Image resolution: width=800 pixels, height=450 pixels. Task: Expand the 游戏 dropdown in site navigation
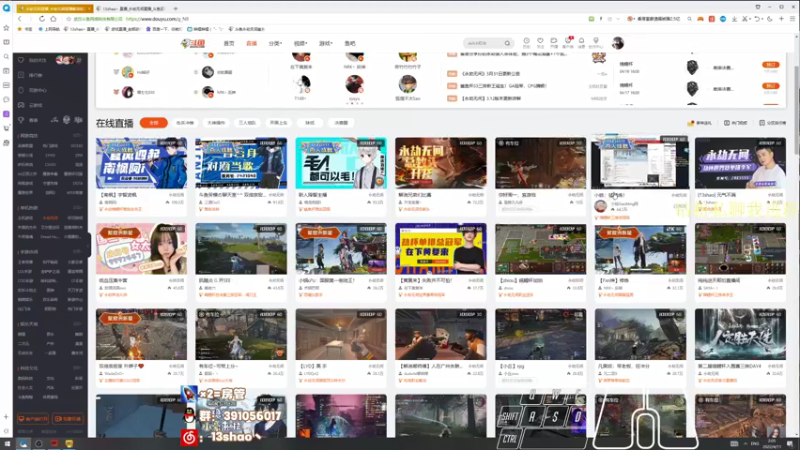(x=326, y=43)
